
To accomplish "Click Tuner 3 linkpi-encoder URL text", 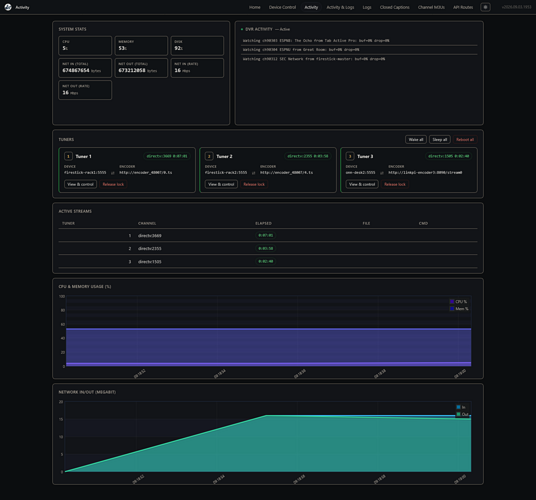I will pos(425,173).
